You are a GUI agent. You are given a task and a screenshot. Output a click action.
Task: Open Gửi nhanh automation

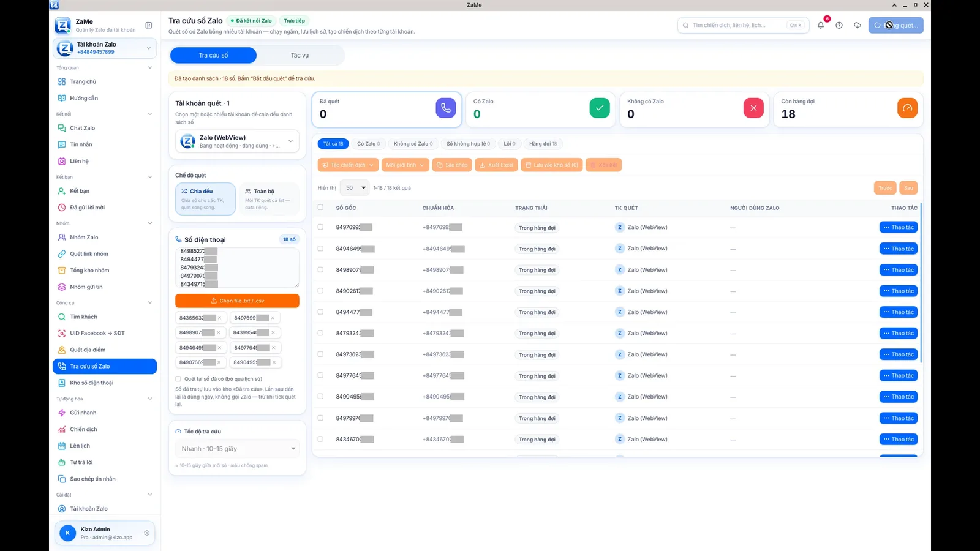click(105, 413)
